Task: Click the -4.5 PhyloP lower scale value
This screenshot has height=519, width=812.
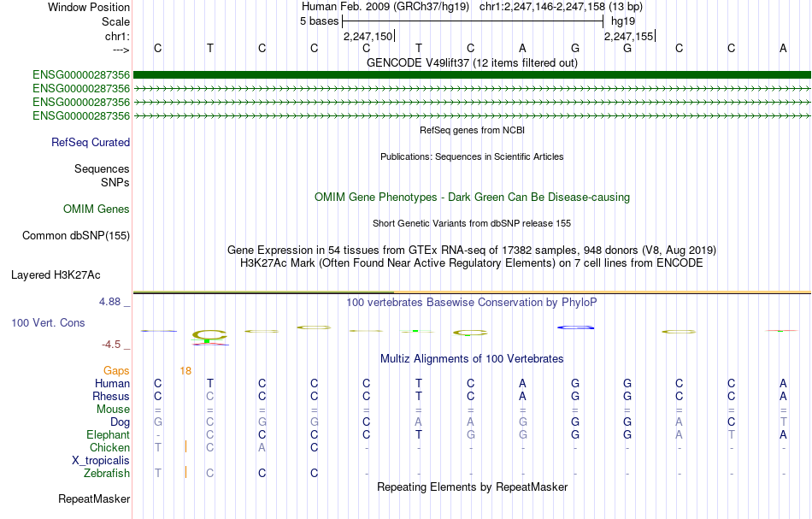Action: coord(111,345)
